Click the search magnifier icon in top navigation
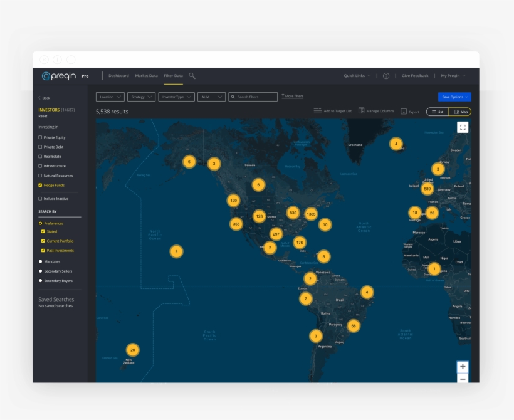This screenshot has width=514, height=420. point(192,76)
